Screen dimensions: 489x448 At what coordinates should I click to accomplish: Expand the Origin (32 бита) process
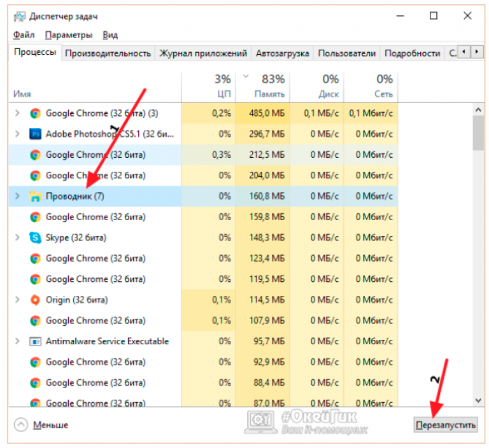pyautogui.click(x=17, y=300)
